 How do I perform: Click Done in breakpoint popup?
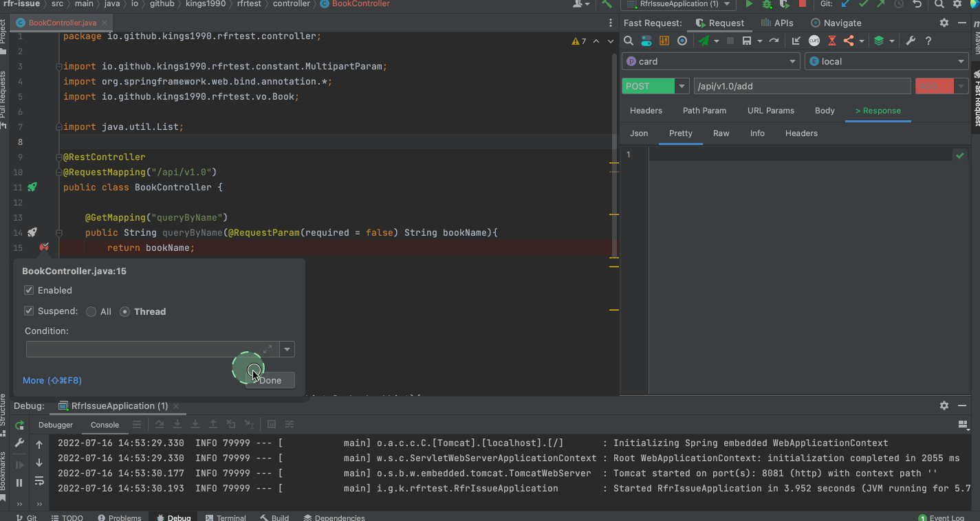pos(270,380)
